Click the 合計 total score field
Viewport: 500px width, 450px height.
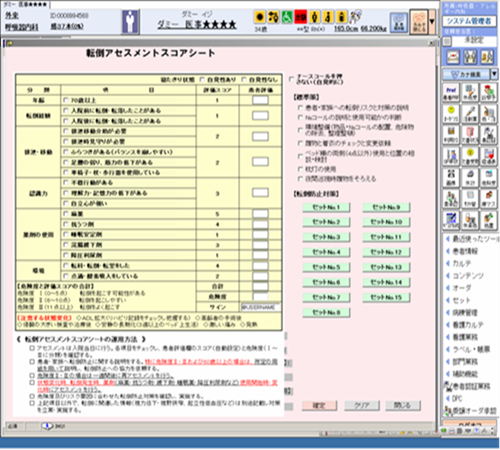coord(260,286)
